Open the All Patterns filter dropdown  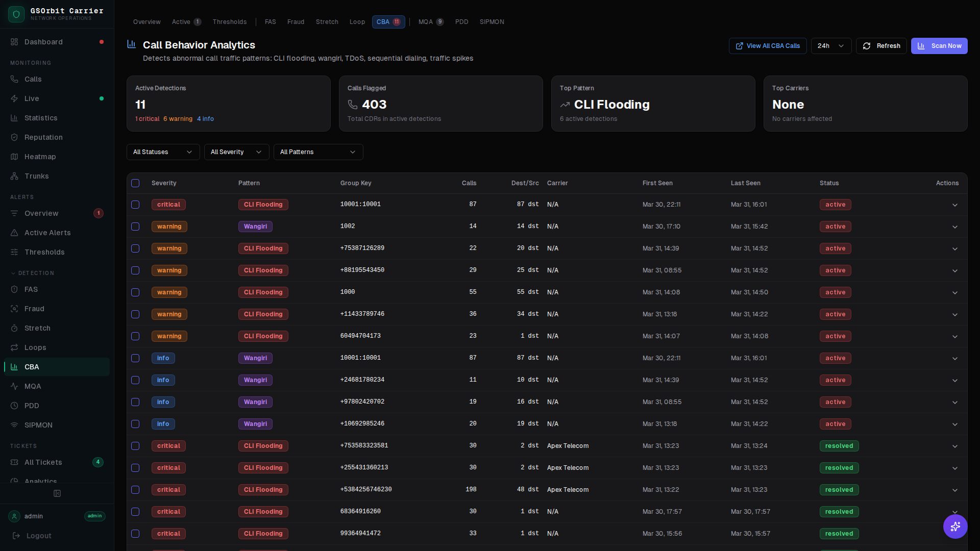click(x=317, y=152)
